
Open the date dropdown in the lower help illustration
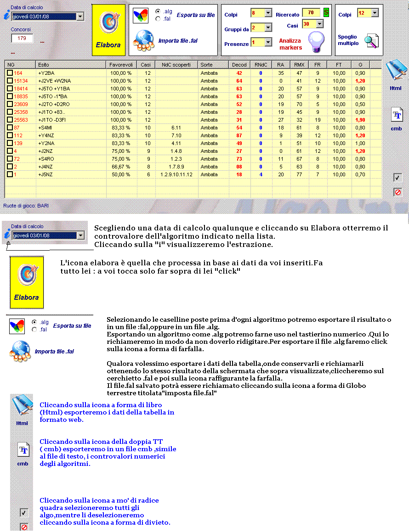(80, 235)
